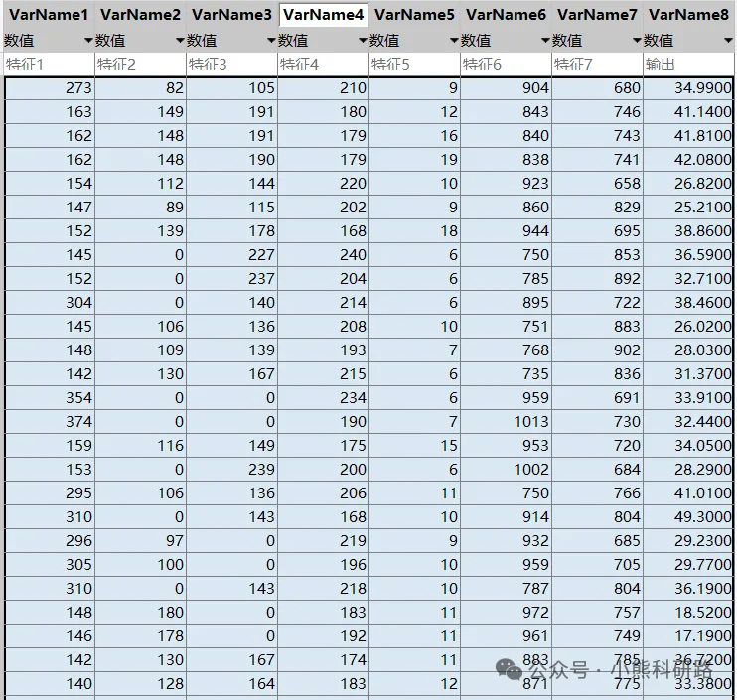Select cell with value 305
This screenshot has height=700, width=737.
(50, 565)
